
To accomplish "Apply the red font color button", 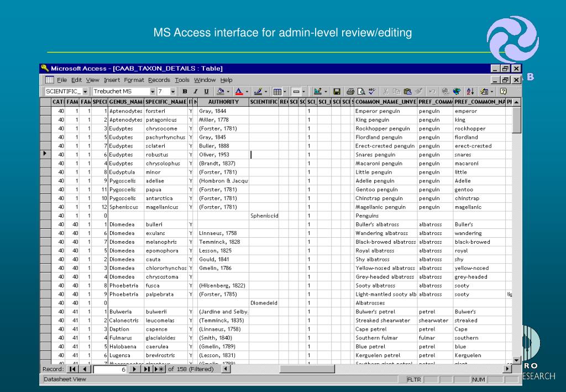I will pyautogui.click(x=239, y=91).
